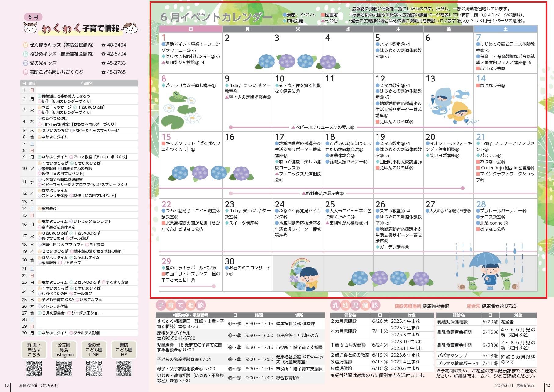This screenshot has width=554, height=392.
Task: Click the 詳細・申込はこちら label box
Action: coord(34,350)
